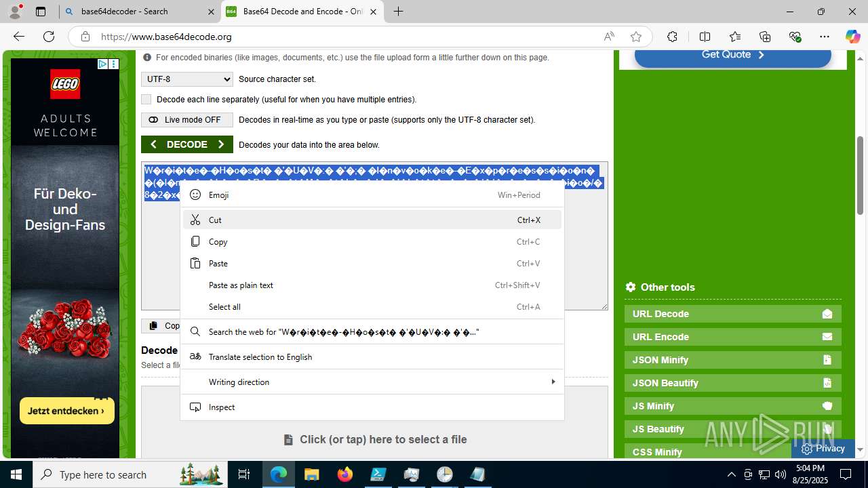Open Edge Settings and more menu
This screenshot has width=868, height=488.
pos(825,37)
